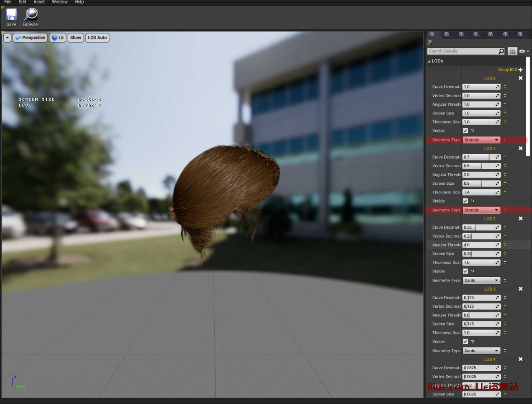
Task: Click the Save icon in toolbar
Action: (x=11, y=15)
